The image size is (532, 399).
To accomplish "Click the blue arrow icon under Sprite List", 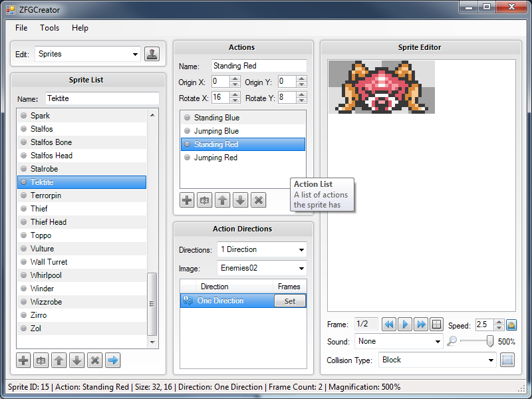I will (113, 360).
